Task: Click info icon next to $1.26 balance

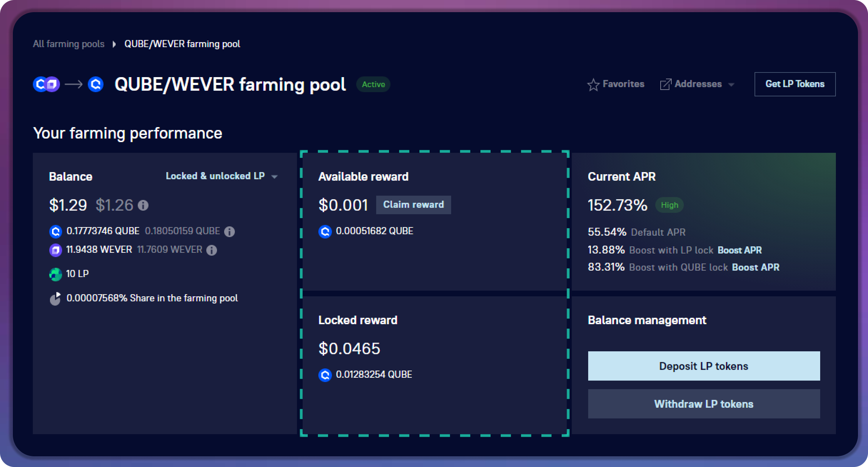Action: pyautogui.click(x=143, y=205)
